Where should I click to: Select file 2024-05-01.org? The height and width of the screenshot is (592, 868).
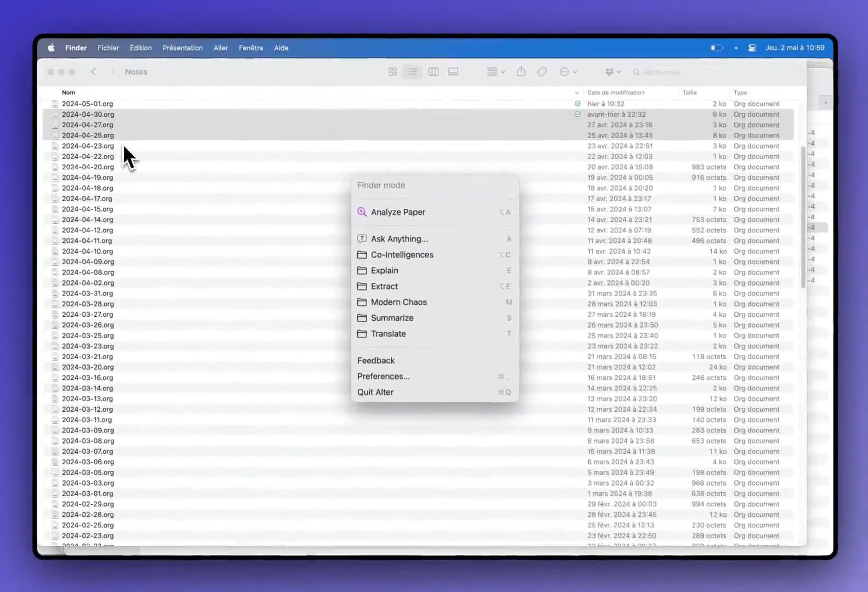coord(88,104)
